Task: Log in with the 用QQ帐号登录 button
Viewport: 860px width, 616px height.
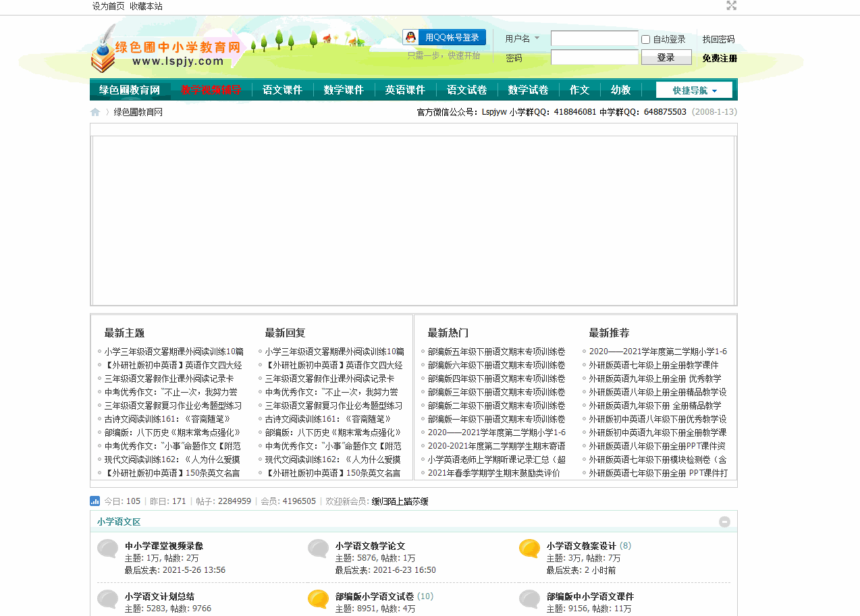Action: [444, 38]
